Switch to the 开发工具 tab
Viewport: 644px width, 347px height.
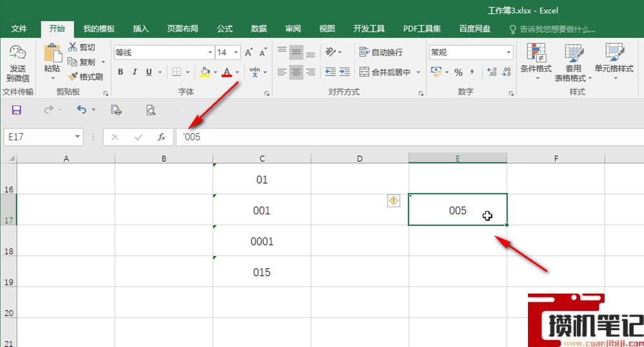(x=369, y=28)
